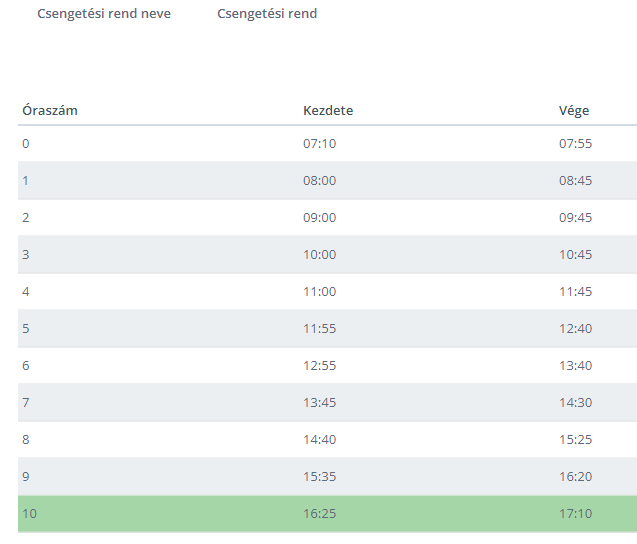Viewport: 637px width, 544px height.
Task: Click the 13:40 end time cell
Action: (576, 365)
